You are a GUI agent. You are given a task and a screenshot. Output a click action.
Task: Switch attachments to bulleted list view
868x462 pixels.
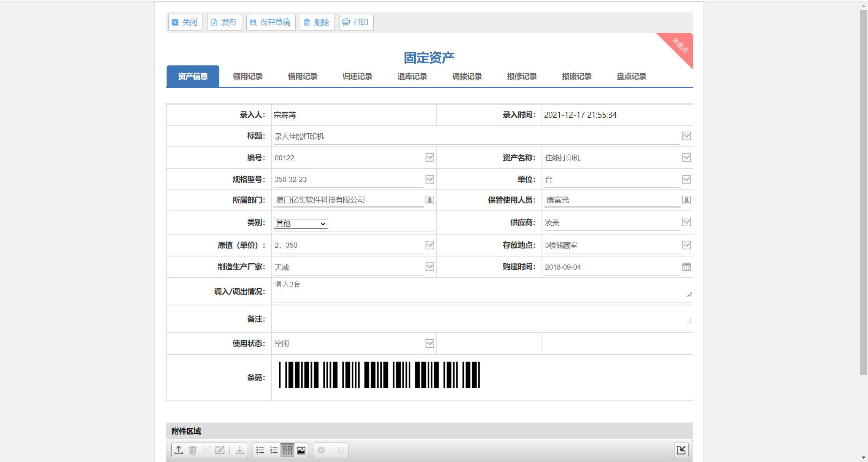tap(260, 450)
